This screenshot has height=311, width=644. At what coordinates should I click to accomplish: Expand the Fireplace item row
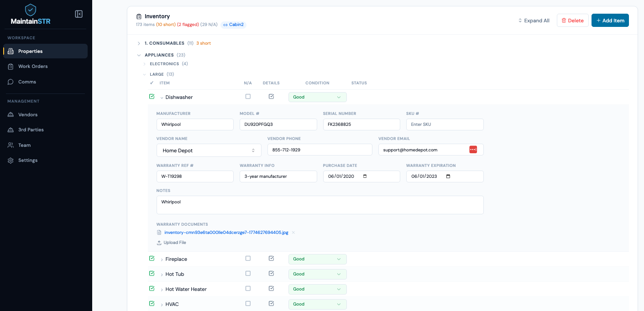pos(162,259)
